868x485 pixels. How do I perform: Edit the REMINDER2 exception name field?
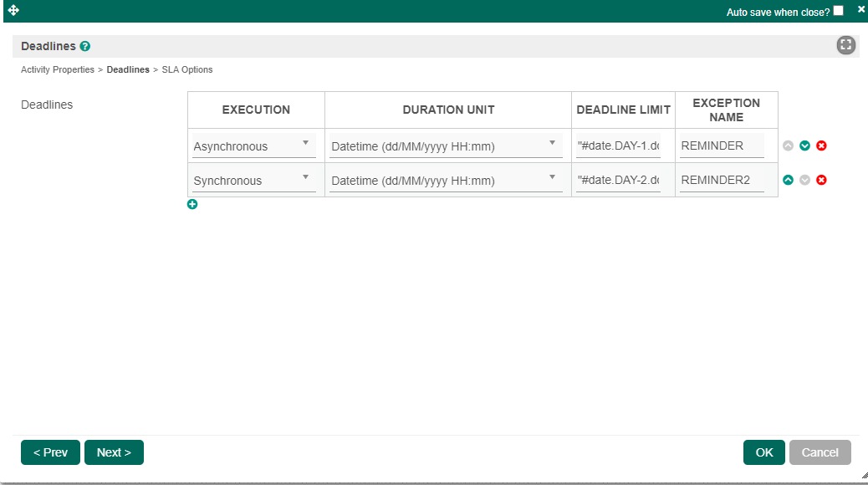click(x=722, y=180)
